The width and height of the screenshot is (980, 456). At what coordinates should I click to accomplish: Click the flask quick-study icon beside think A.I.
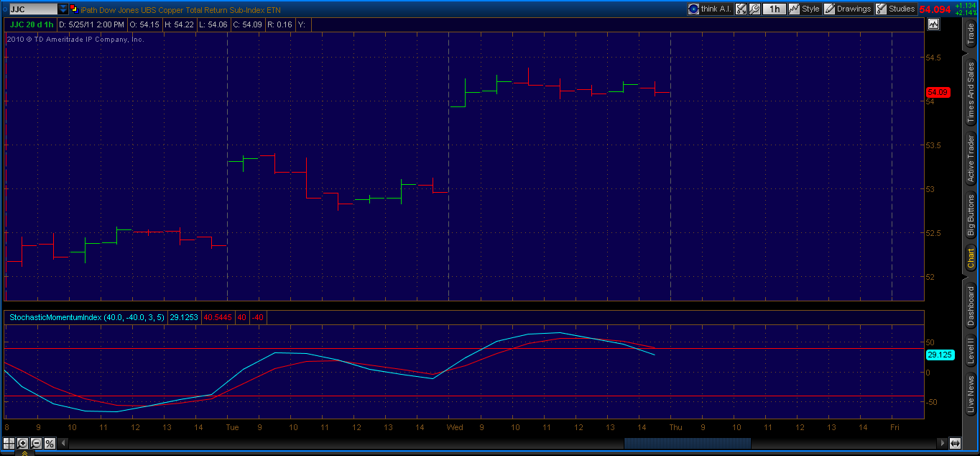tap(741, 9)
